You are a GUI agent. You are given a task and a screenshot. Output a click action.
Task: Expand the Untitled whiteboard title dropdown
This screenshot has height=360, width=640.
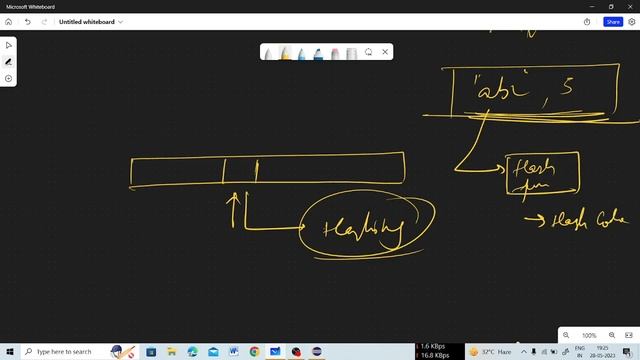[120, 22]
